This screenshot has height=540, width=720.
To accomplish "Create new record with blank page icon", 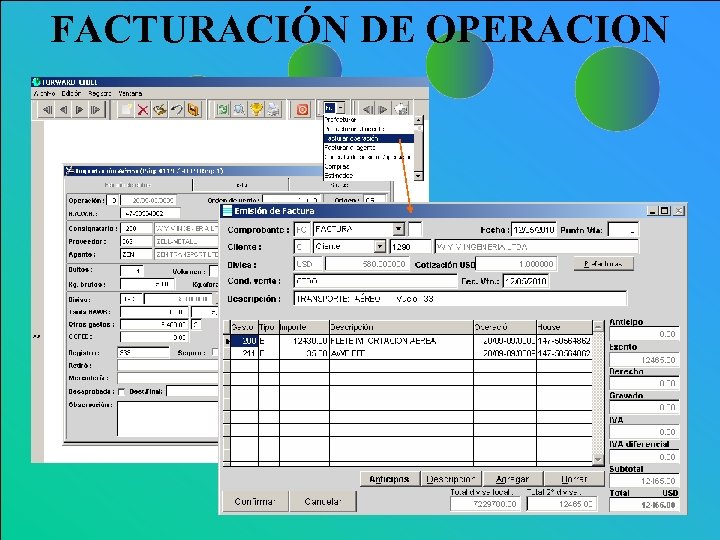I will (126, 110).
